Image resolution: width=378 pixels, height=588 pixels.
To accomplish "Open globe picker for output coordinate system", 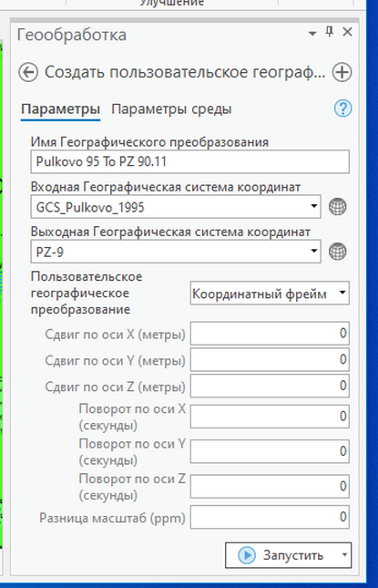I will [338, 252].
